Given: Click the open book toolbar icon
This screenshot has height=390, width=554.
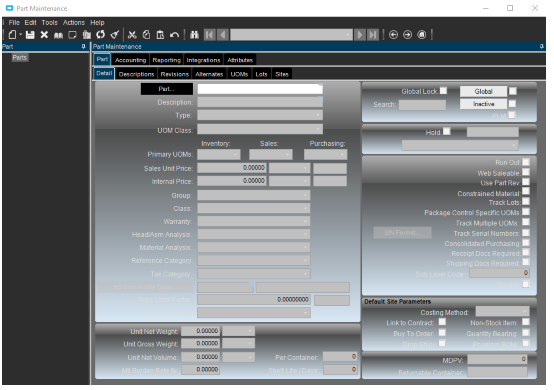Looking at the screenshot, I should point(58,35).
